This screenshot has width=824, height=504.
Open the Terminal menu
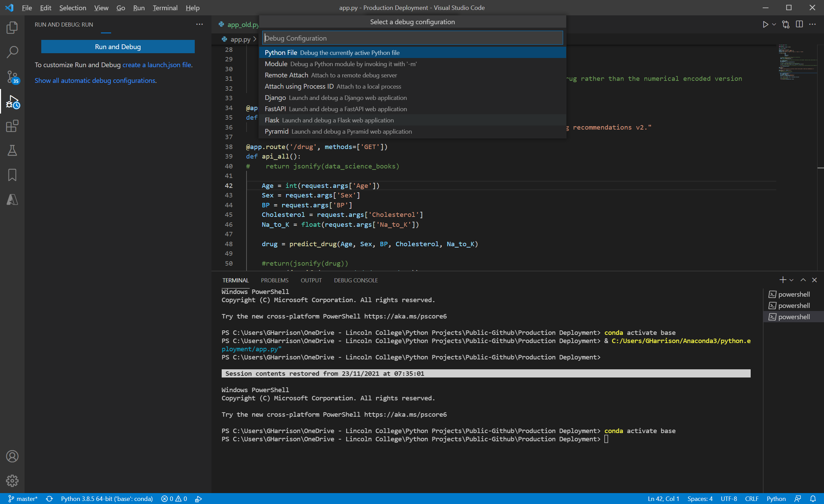click(x=165, y=8)
